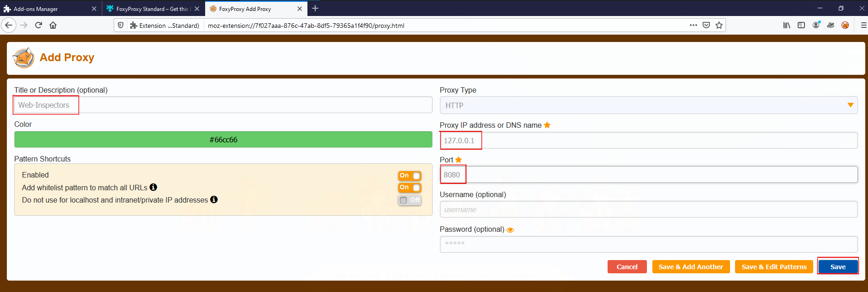Click the Extension puzzle icon in address bar
This screenshot has width=868, height=292.
(x=133, y=26)
